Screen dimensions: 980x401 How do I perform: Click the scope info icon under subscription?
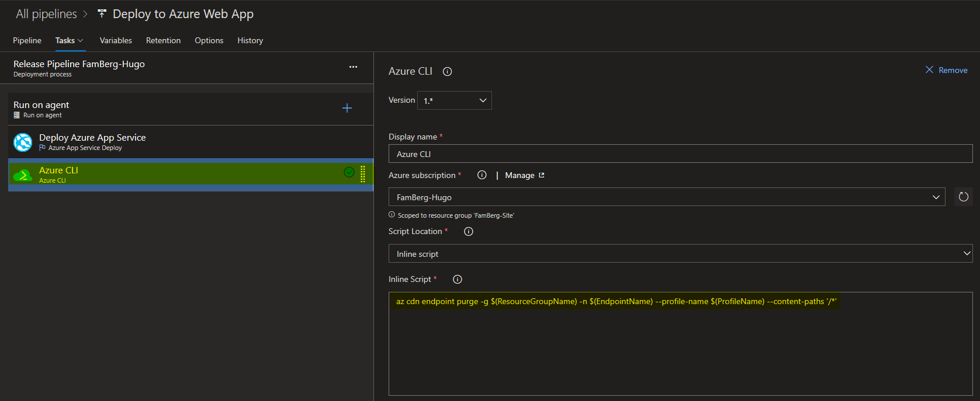coord(392,215)
